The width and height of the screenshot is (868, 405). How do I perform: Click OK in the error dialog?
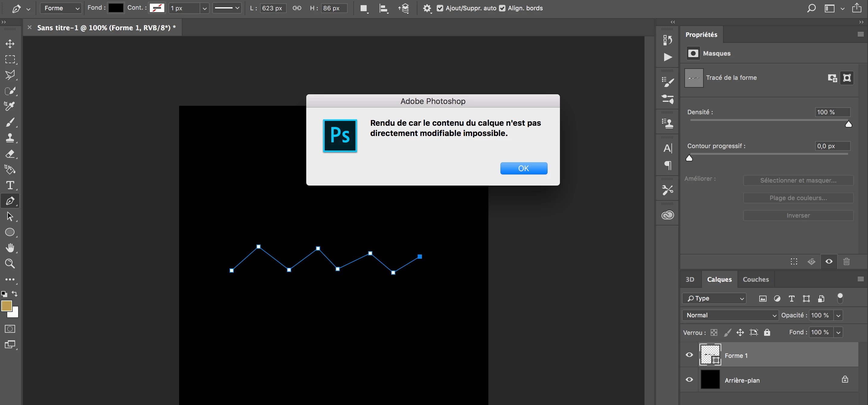click(523, 168)
